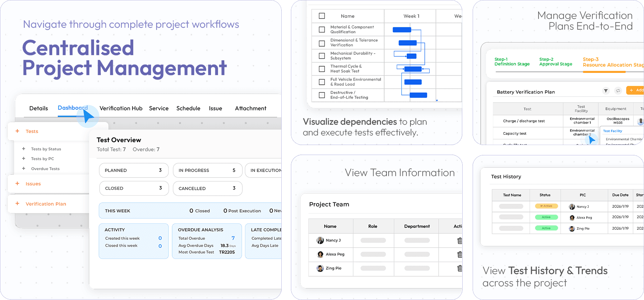Open Verification Hub tab
The image size is (644, 300).
pos(121,108)
